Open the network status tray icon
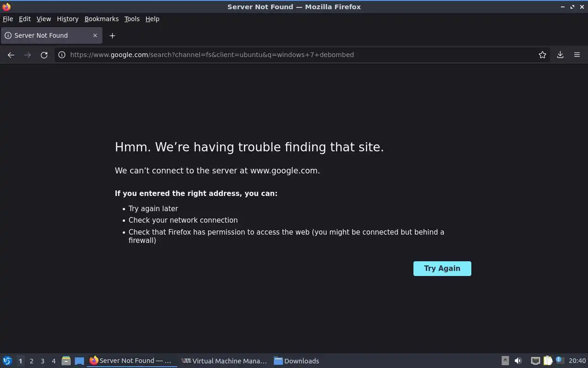Screen dimensions: 588x368 535,361
